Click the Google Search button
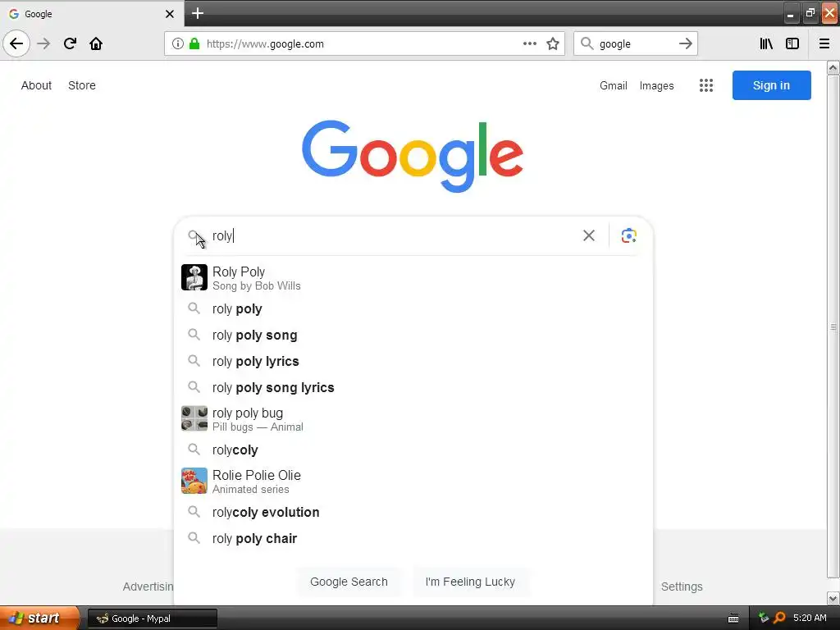This screenshot has width=840, height=630. point(349,582)
